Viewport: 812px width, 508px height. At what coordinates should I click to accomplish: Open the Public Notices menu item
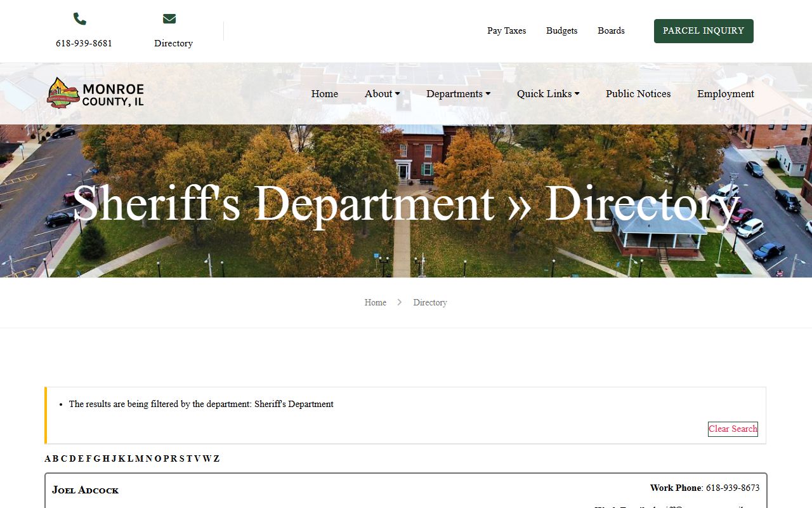(x=638, y=94)
